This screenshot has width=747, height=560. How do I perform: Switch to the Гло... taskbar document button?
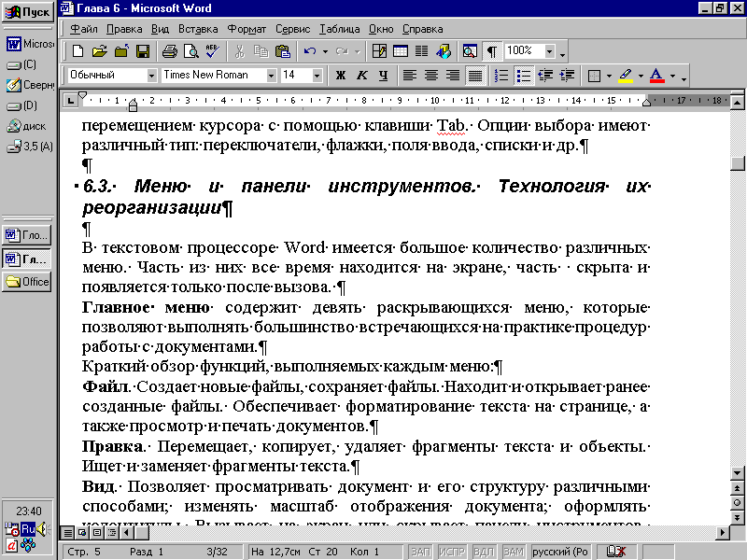point(27,235)
